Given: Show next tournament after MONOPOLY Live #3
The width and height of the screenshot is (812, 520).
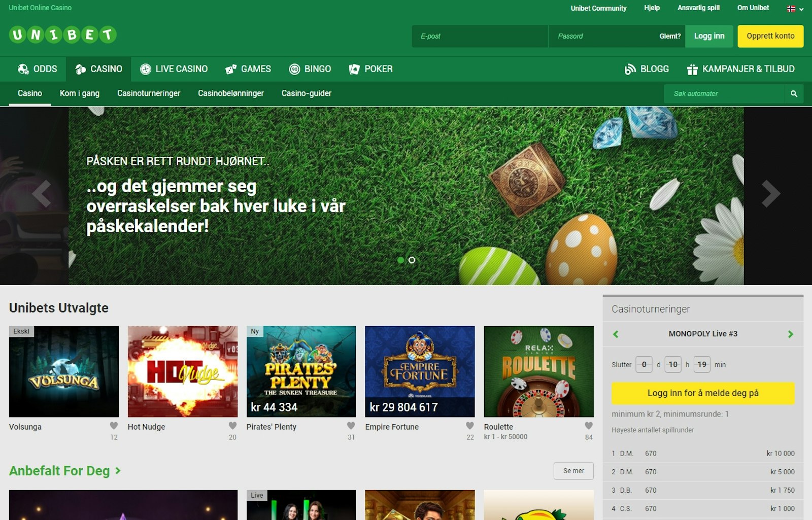Looking at the screenshot, I should pyautogui.click(x=790, y=334).
